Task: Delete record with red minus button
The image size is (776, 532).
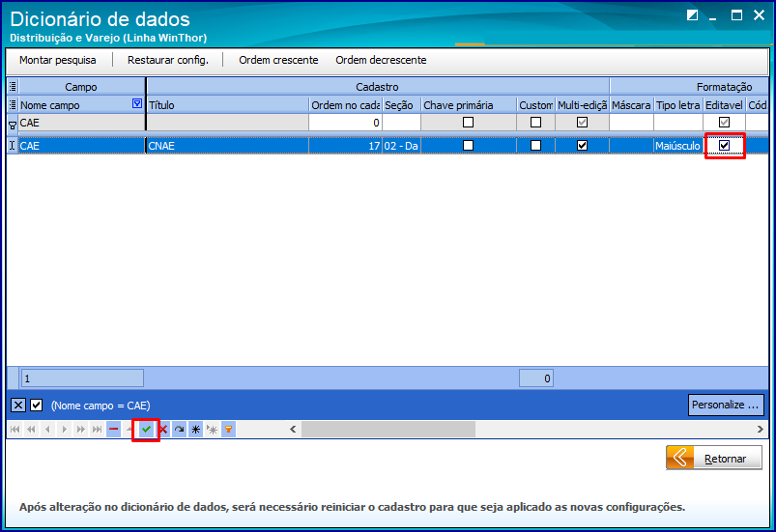Action: click(x=113, y=429)
